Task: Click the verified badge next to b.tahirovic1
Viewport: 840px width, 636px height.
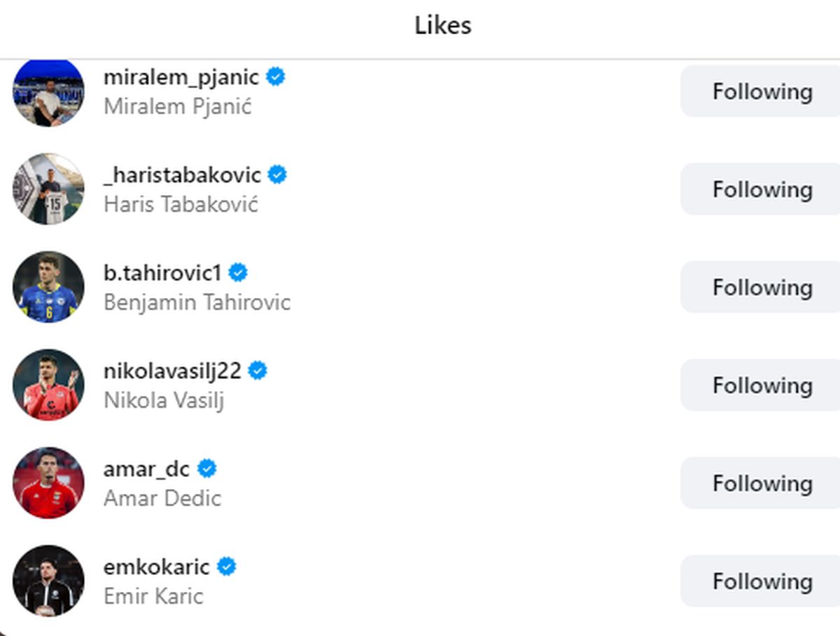Action: tap(239, 273)
